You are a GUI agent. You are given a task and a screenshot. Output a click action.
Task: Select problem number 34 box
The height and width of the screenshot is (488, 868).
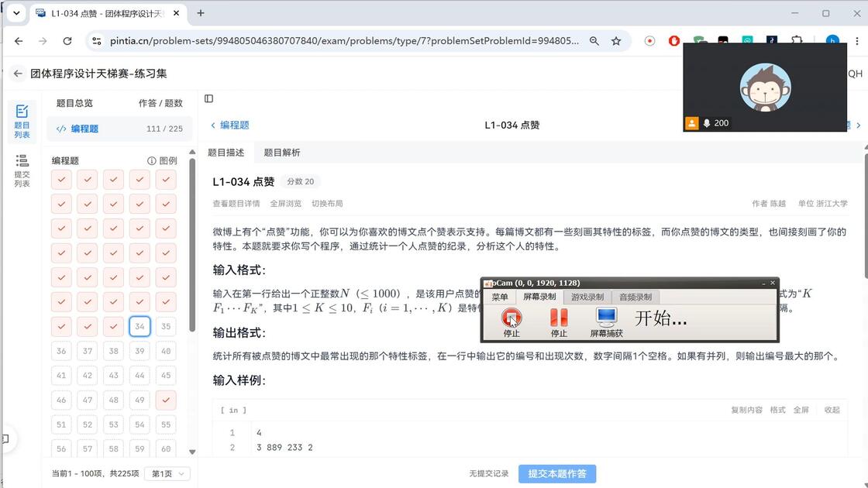139,326
